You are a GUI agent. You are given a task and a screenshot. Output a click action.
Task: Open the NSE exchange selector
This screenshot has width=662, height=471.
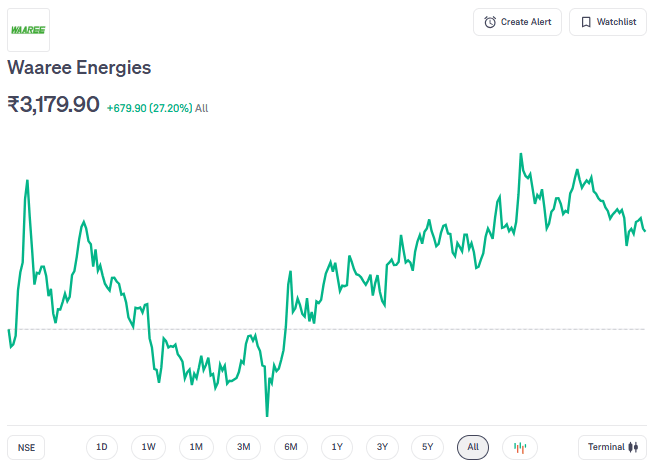[x=26, y=447]
